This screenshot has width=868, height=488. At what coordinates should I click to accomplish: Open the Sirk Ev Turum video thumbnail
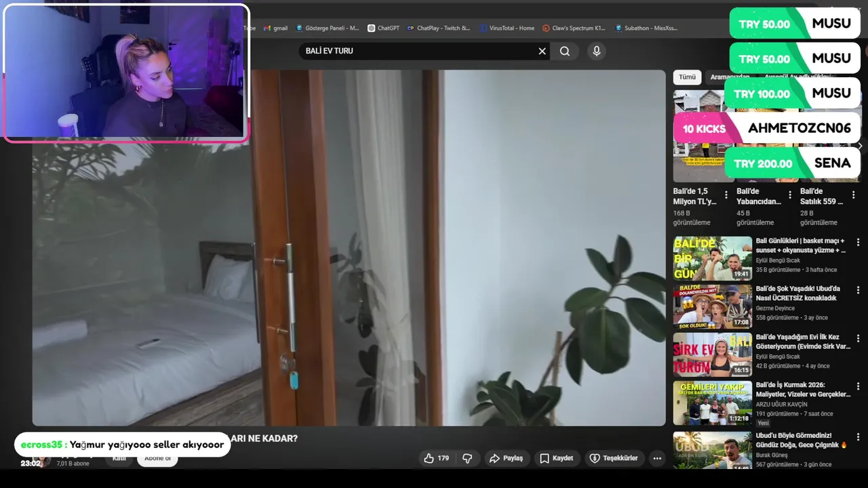point(712,354)
